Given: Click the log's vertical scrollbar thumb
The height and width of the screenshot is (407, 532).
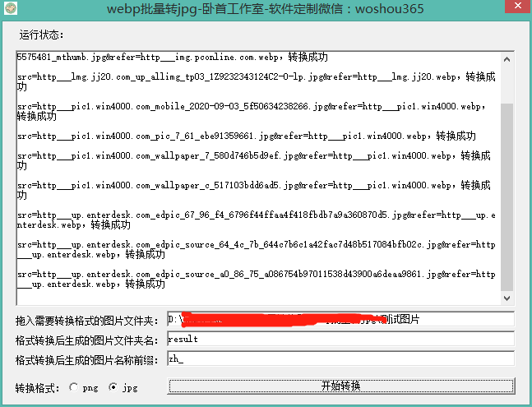Looking at the screenshot, I should pyautogui.click(x=507, y=197).
